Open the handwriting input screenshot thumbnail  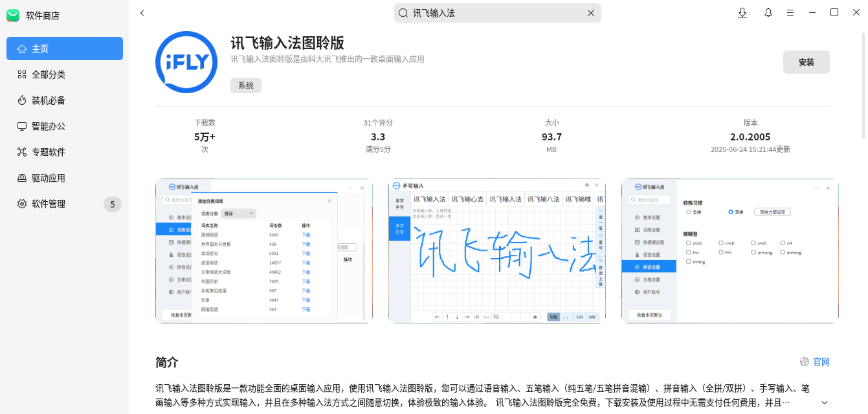(x=497, y=251)
